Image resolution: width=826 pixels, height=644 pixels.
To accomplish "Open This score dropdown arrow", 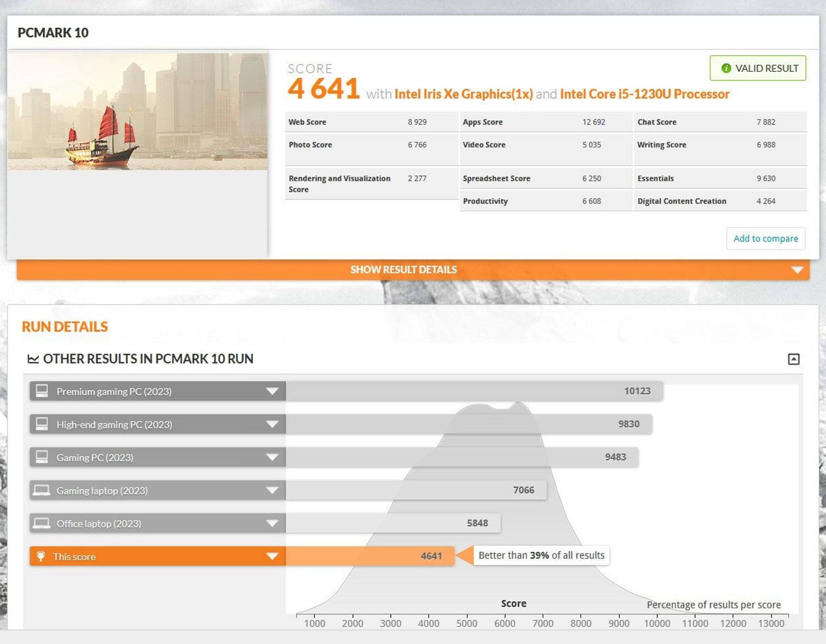I will (272, 556).
